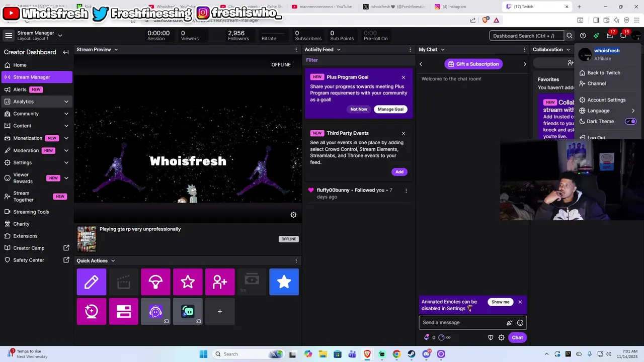Click the magnifier button for dashboard search
The width and height of the screenshot is (644, 362).
tap(570, 36)
